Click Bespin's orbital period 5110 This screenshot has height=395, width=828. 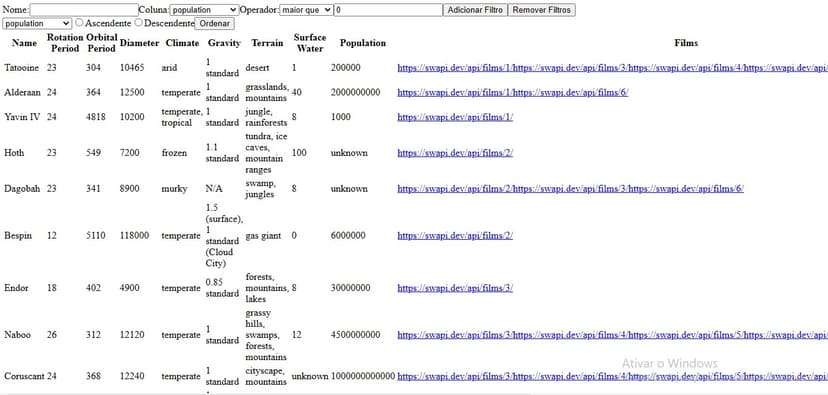(96, 236)
